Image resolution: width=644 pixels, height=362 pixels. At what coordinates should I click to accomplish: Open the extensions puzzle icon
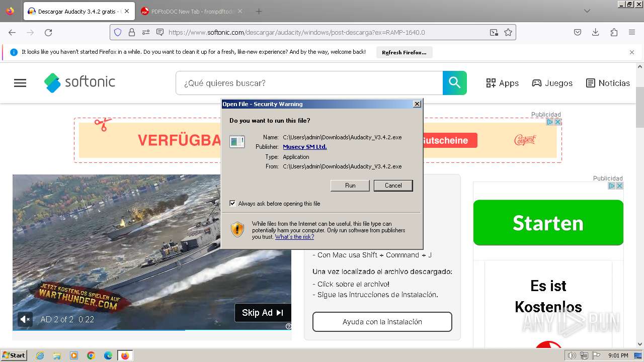pos(614,32)
